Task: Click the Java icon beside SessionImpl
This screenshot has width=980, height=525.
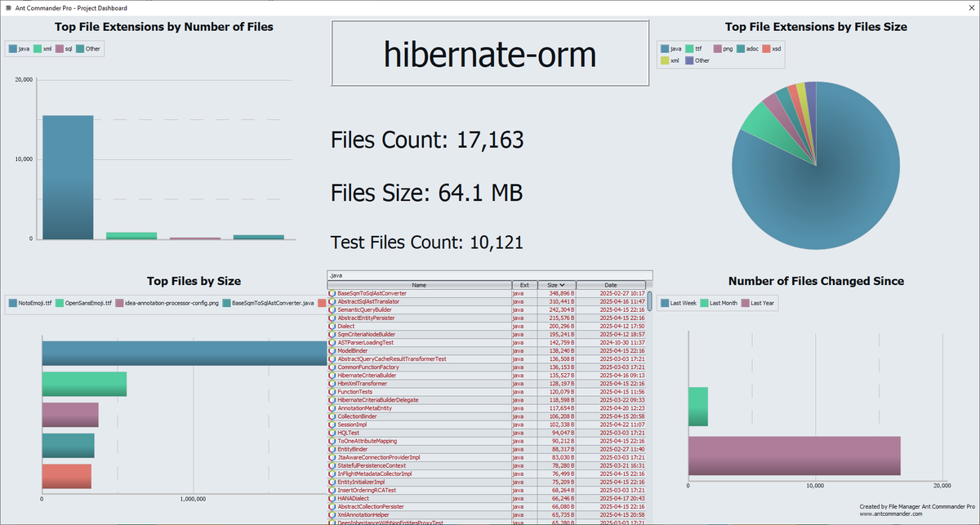Action: coord(331,424)
